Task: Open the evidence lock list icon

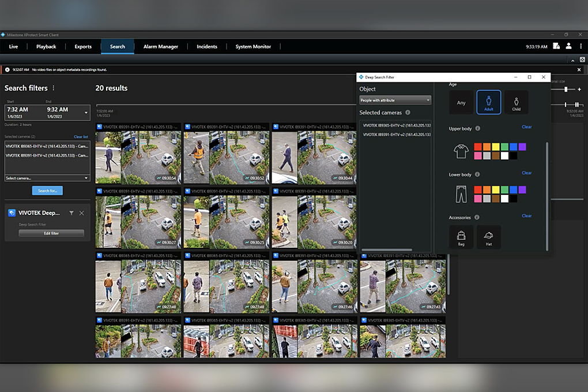Action: (556, 46)
